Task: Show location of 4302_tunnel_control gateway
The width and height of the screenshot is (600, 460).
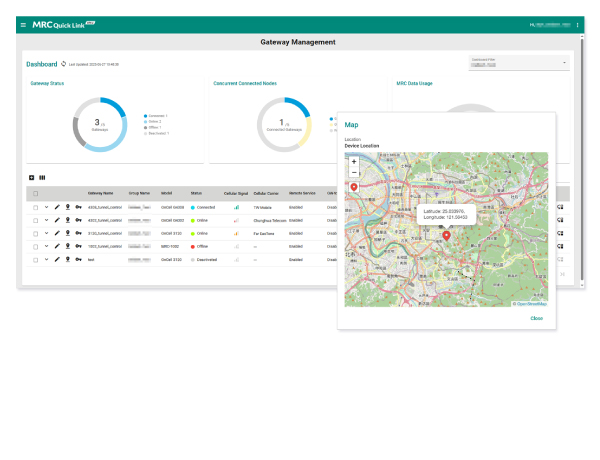Action: (x=67, y=220)
